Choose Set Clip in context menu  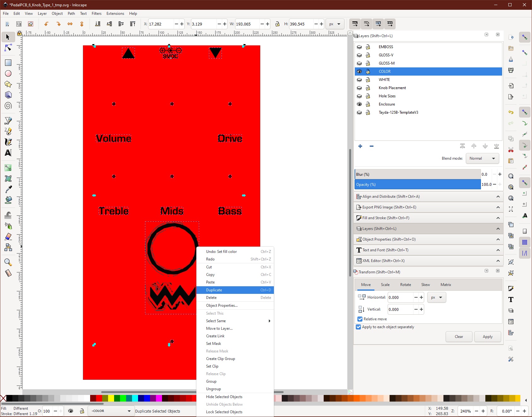235,366
